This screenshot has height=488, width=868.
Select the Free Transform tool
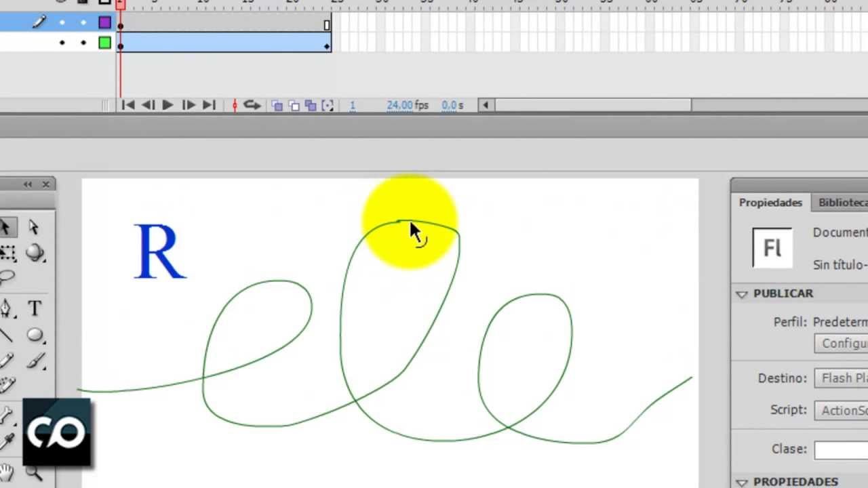(x=7, y=253)
